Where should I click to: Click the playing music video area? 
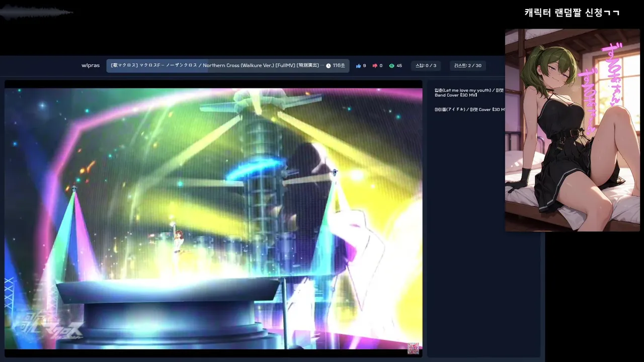point(213,219)
